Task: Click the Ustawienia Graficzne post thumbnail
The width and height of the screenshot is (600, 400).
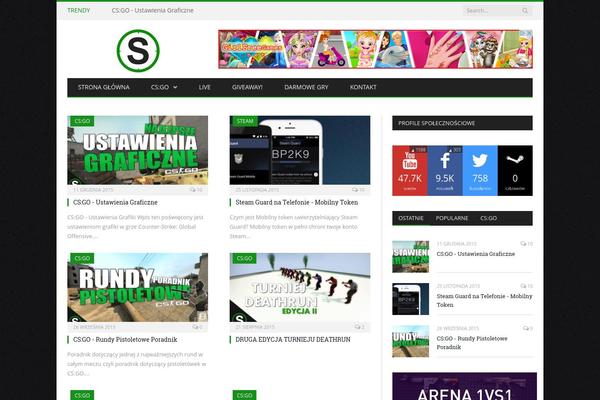Action: pyautogui.click(x=138, y=150)
